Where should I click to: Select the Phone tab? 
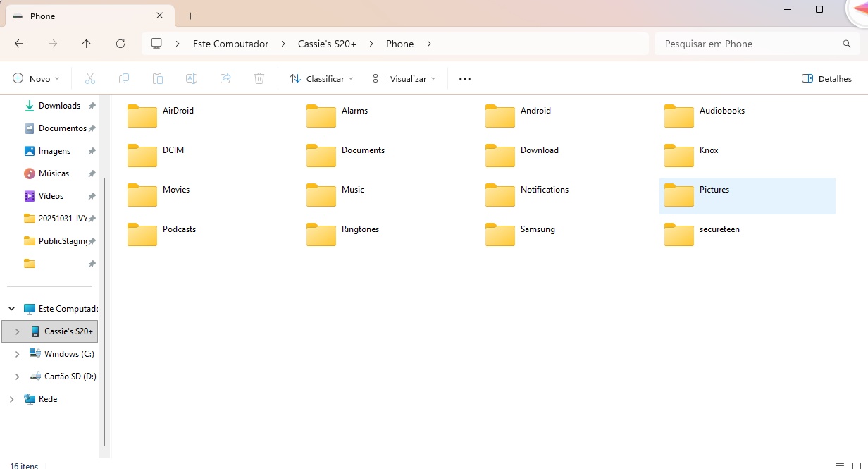pyautogui.click(x=77, y=16)
